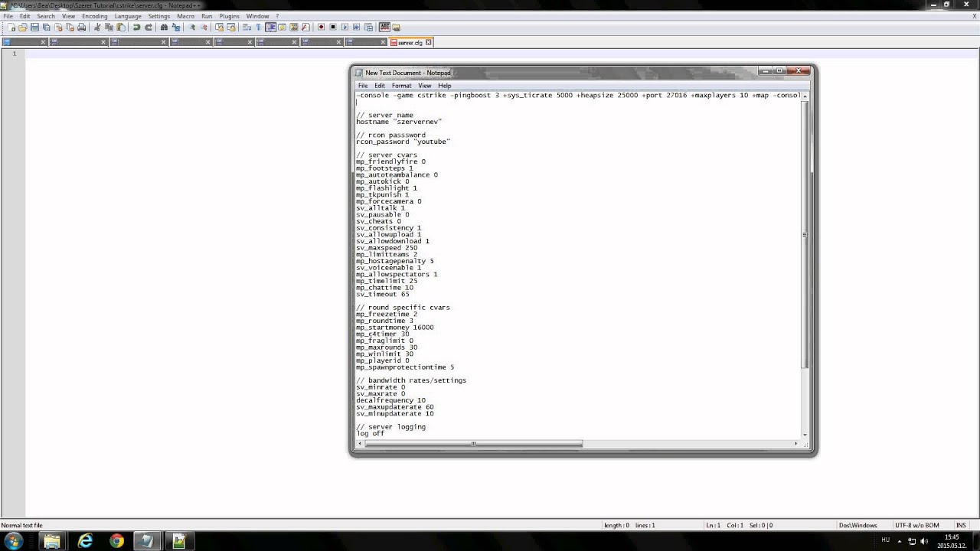Open the function list panel icon

click(x=305, y=27)
